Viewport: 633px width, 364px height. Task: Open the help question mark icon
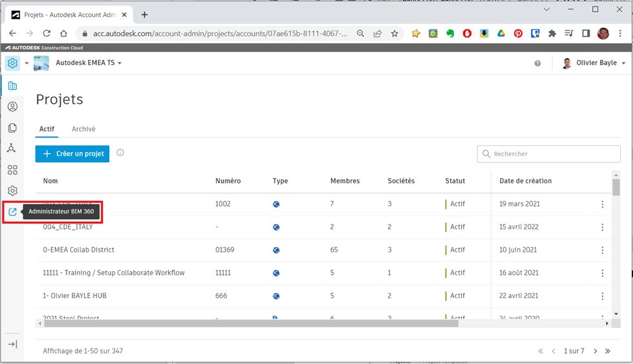537,63
